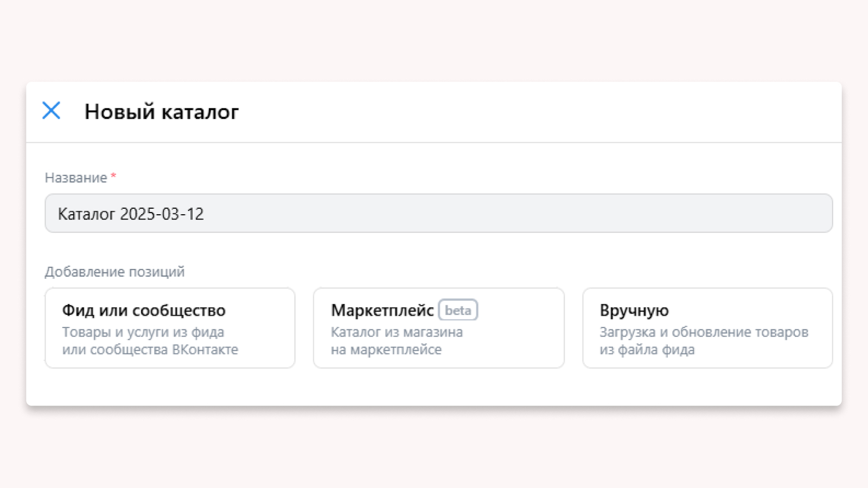
Task: Click the на маркетплейсе text line
Action: coord(386,350)
